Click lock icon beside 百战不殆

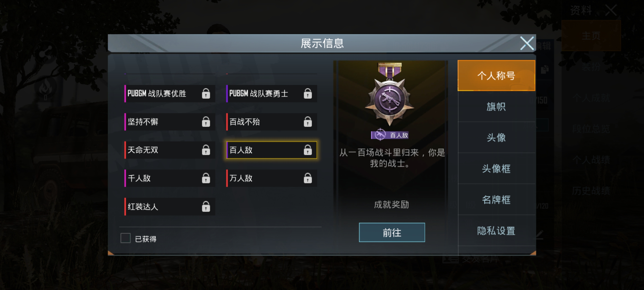pyautogui.click(x=308, y=122)
